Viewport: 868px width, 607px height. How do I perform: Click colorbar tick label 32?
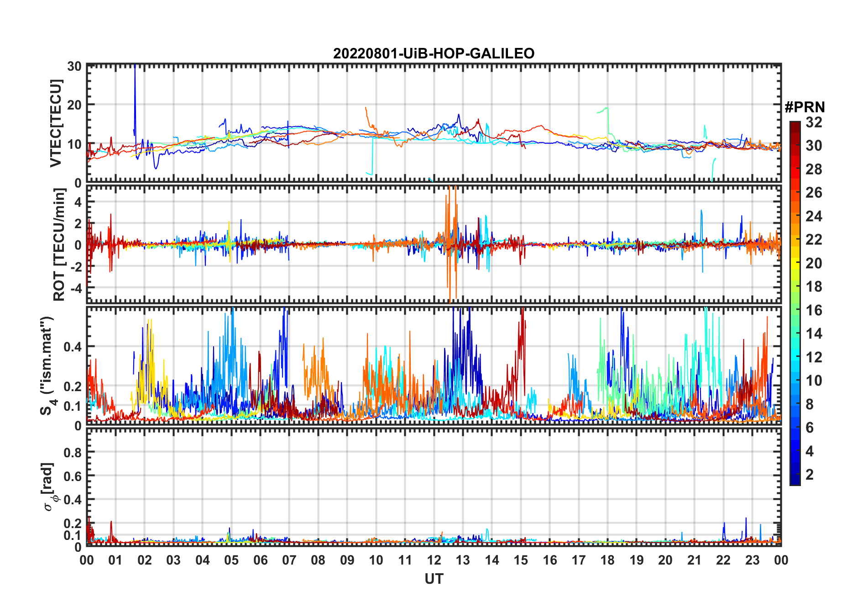(814, 122)
